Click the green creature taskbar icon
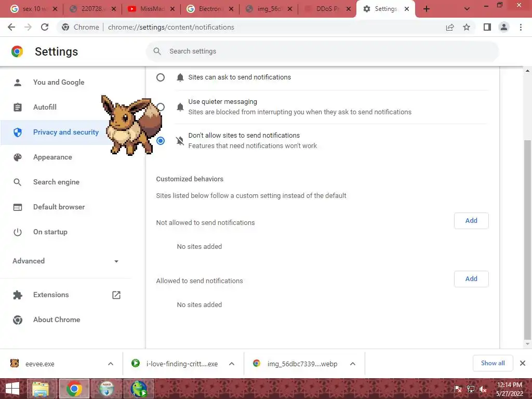This screenshot has height=399, width=532. (139, 389)
